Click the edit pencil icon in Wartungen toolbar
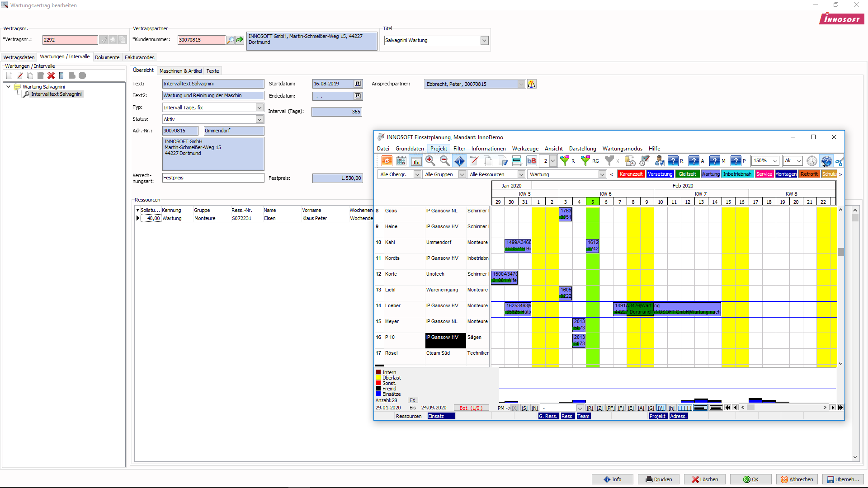868x488 pixels. (x=20, y=75)
